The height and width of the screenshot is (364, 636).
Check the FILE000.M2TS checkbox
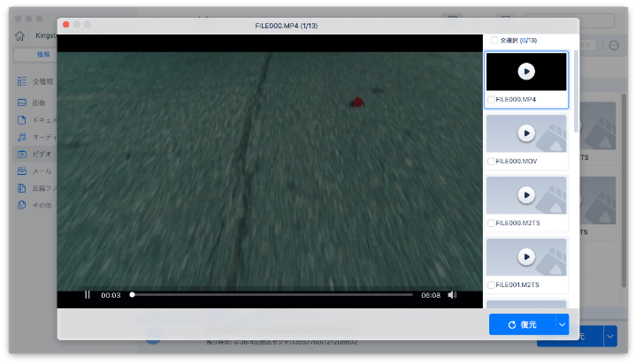(x=491, y=223)
